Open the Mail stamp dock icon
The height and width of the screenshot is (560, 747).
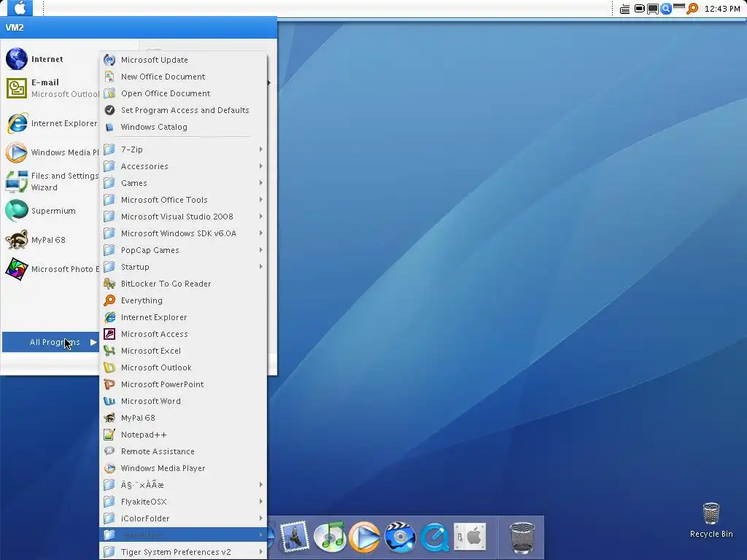pyautogui.click(x=295, y=537)
